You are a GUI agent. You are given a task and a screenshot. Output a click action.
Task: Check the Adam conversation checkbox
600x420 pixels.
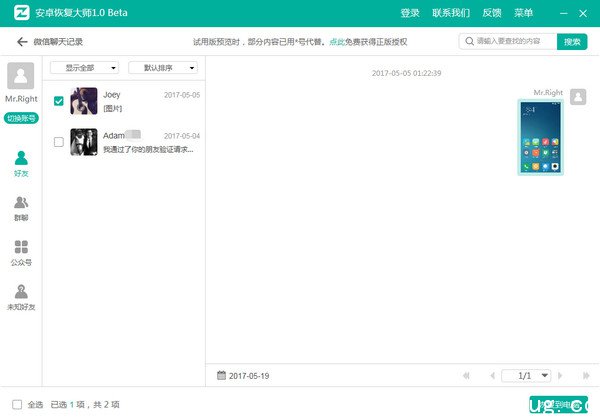pyautogui.click(x=59, y=142)
